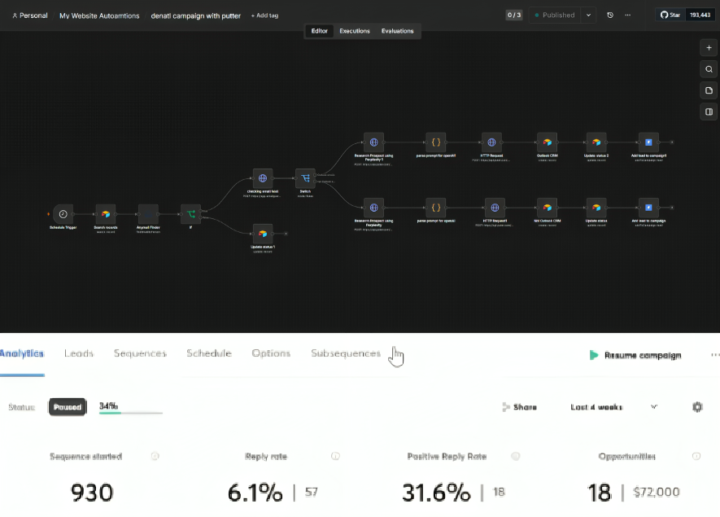
Task: Open lower Research Prospect using Perplexity node
Action: click(374, 208)
